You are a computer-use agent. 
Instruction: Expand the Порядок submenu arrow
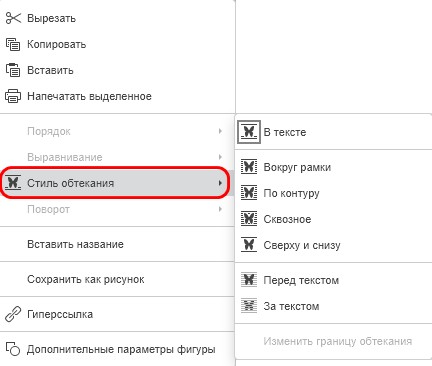(220, 131)
